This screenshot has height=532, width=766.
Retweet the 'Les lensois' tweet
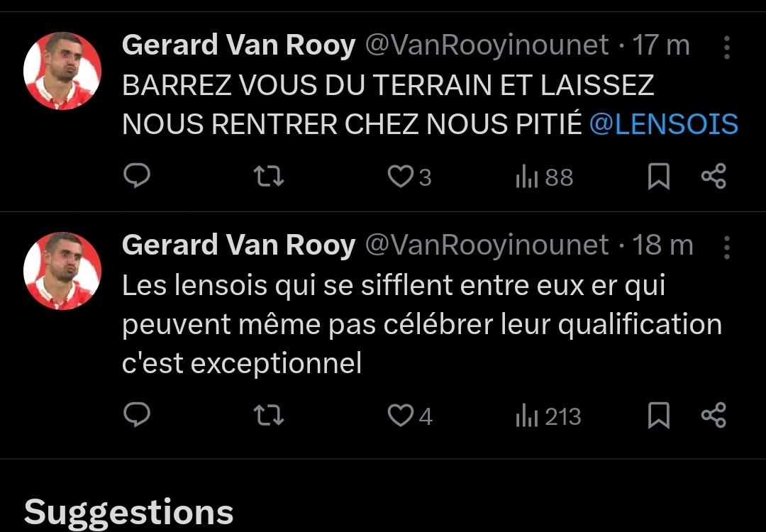269,415
